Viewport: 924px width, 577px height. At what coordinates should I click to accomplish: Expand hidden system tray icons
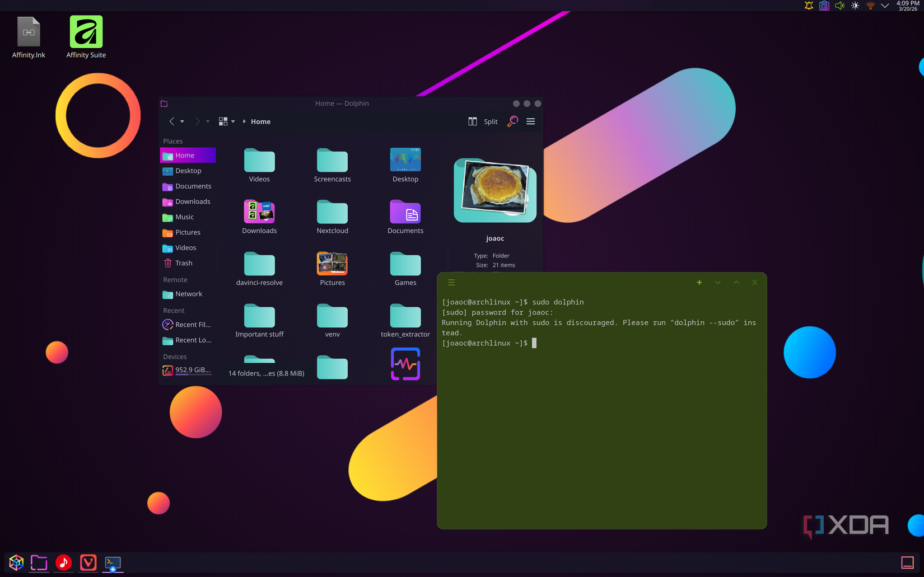tap(885, 6)
